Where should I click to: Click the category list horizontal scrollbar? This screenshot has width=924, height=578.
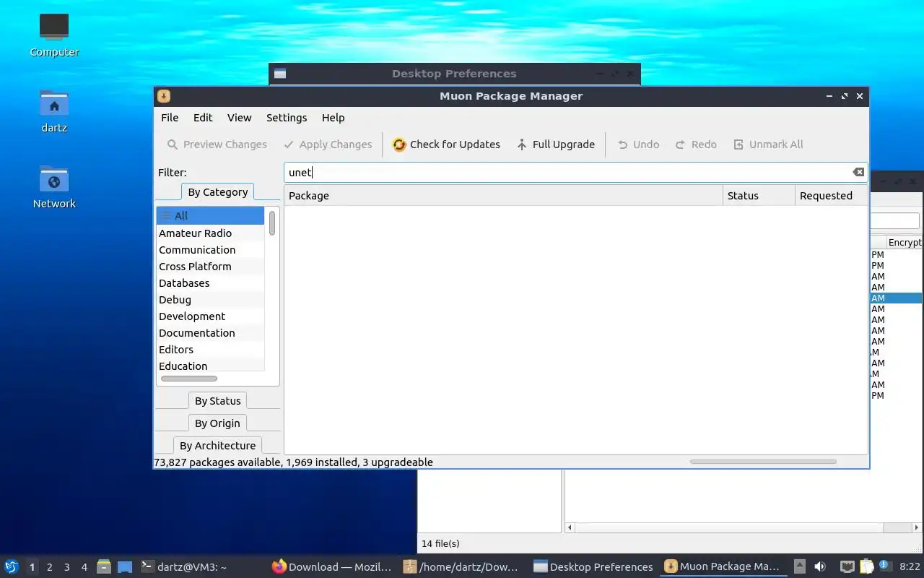click(x=188, y=379)
